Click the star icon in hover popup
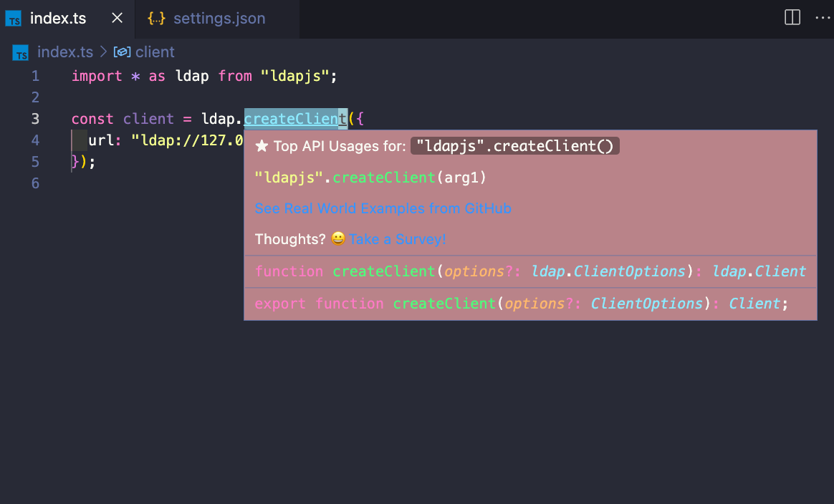This screenshot has width=834, height=504. pyautogui.click(x=262, y=147)
